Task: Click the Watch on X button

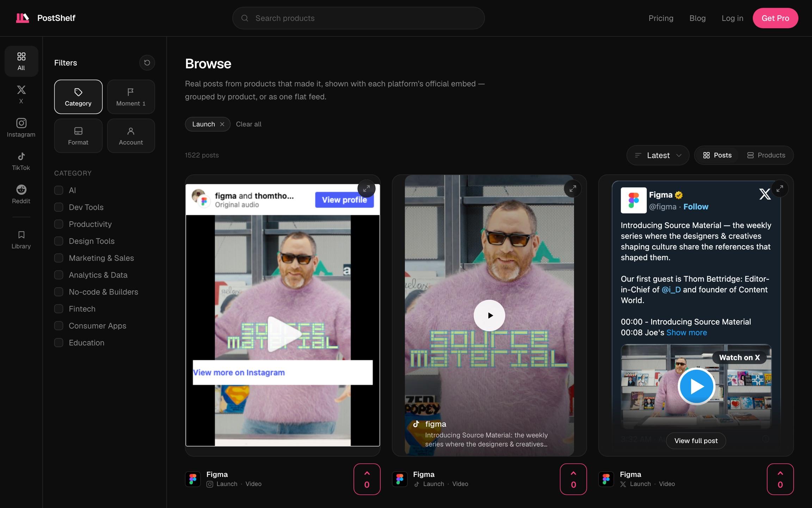Action: pos(739,357)
